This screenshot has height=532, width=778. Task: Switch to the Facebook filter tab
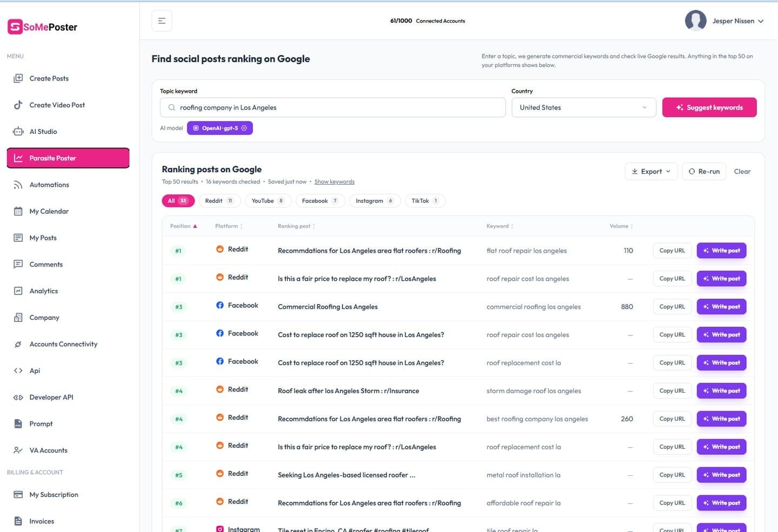point(320,201)
